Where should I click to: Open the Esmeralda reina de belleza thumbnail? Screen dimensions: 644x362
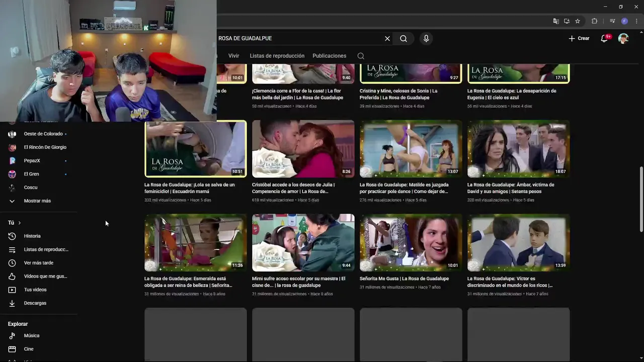[x=196, y=243]
